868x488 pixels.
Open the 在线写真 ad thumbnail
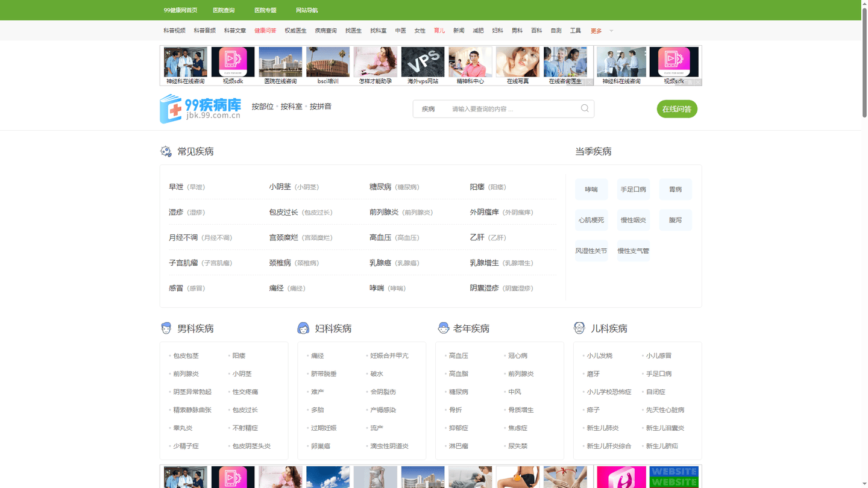518,66
